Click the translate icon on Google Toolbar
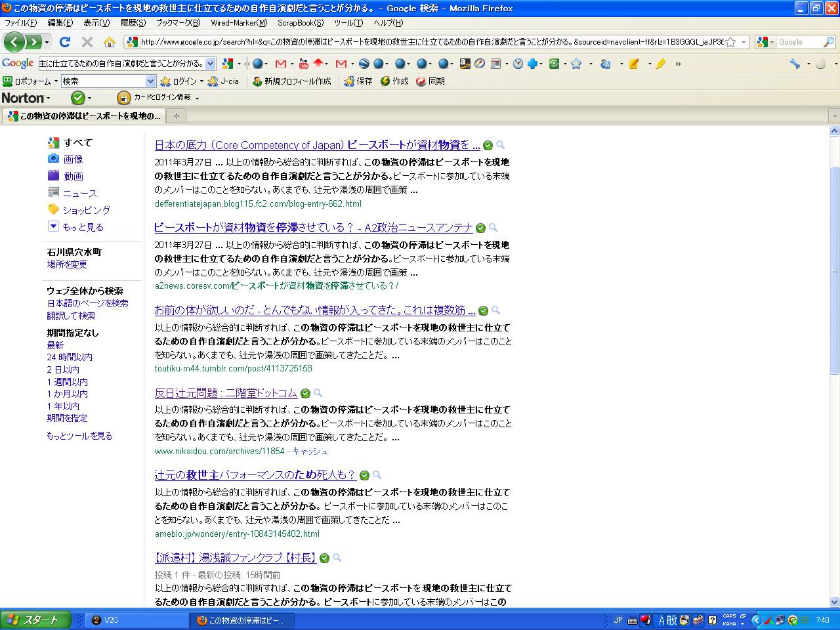Image resolution: width=840 pixels, height=630 pixels. [x=606, y=64]
